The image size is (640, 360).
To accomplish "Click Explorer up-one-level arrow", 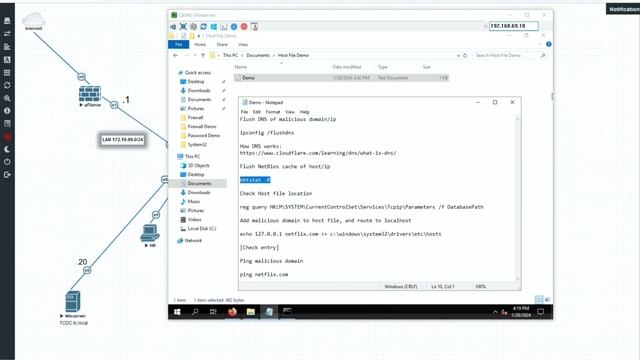I will (x=203, y=55).
